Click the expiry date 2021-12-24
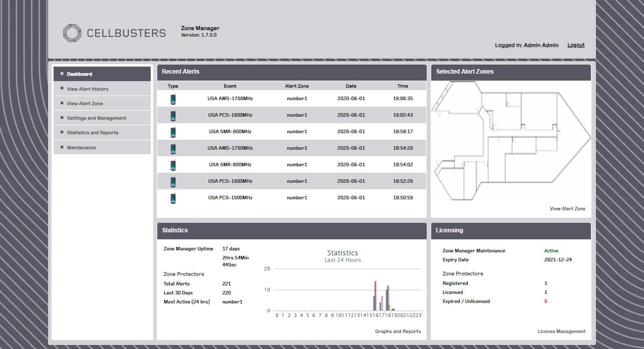This screenshot has height=349, width=644. click(558, 260)
